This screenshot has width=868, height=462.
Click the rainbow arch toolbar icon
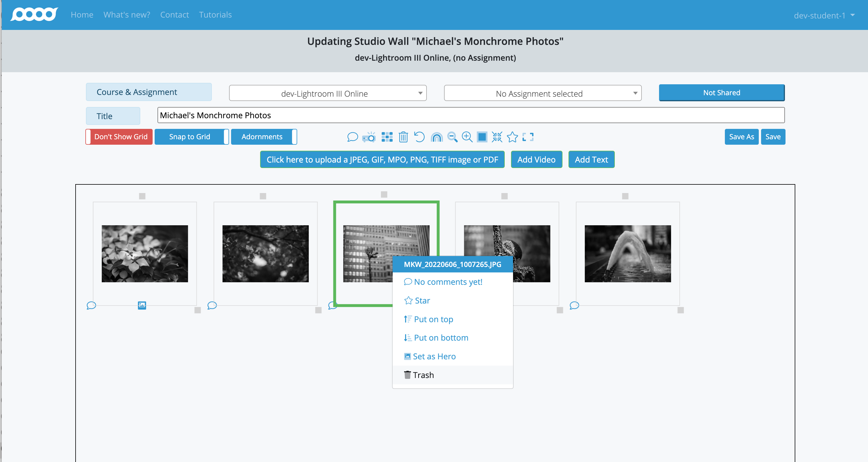click(x=436, y=137)
